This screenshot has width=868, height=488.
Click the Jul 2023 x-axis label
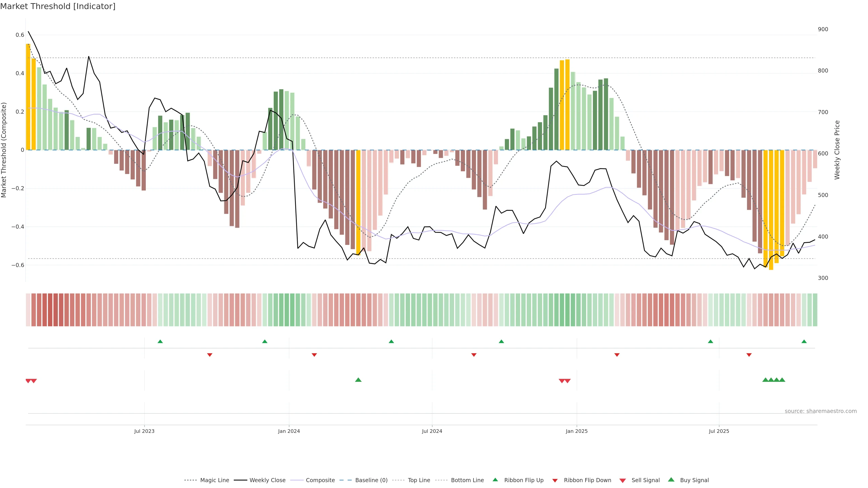click(144, 431)
